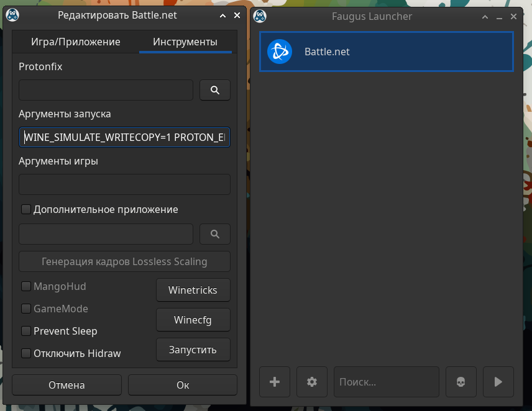Enable the Prevent Sleep checkbox
Screen dimensions: 532x411
point(26,331)
